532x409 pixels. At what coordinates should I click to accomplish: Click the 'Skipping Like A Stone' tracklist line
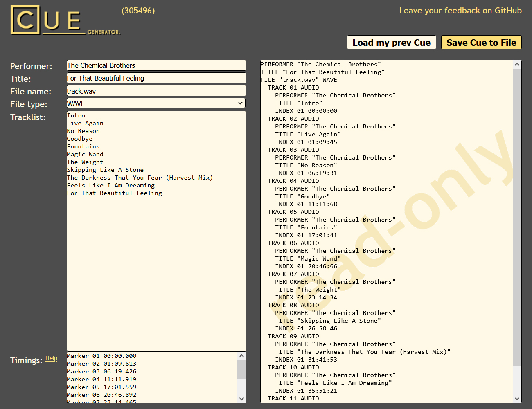click(x=105, y=170)
